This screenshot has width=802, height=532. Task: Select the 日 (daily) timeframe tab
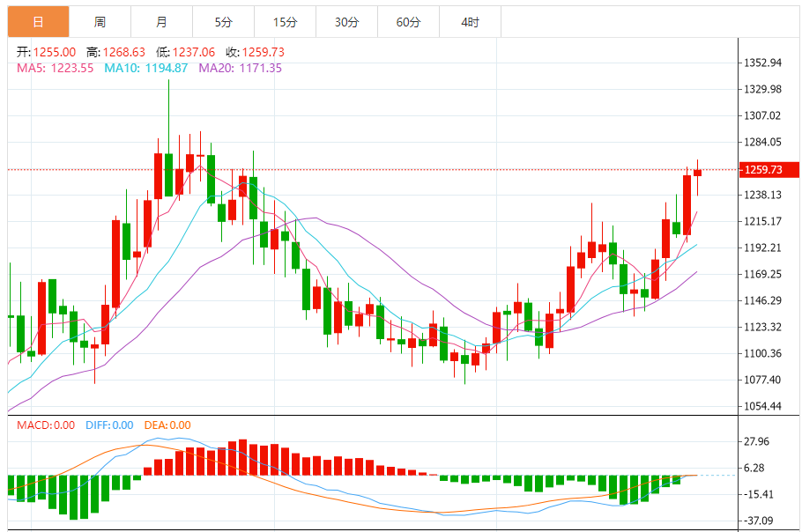point(39,22)
